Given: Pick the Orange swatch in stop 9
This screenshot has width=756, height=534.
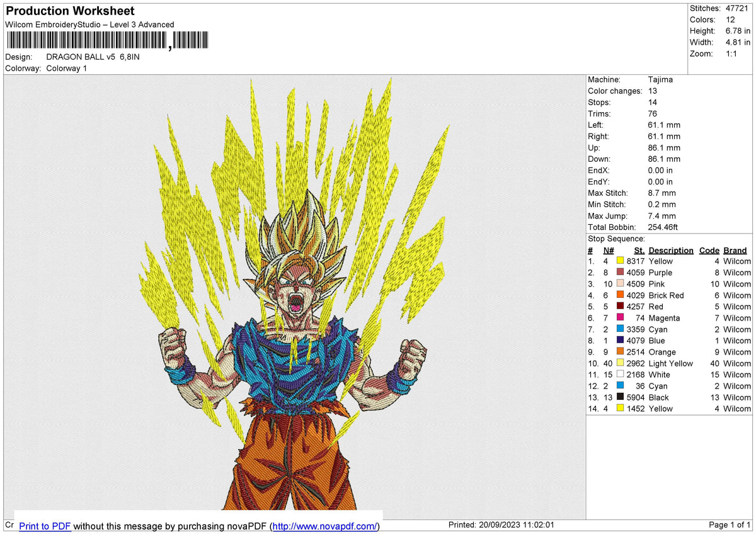Looking at the screenshot, I should pyautogui.click(x=621, y=352).
